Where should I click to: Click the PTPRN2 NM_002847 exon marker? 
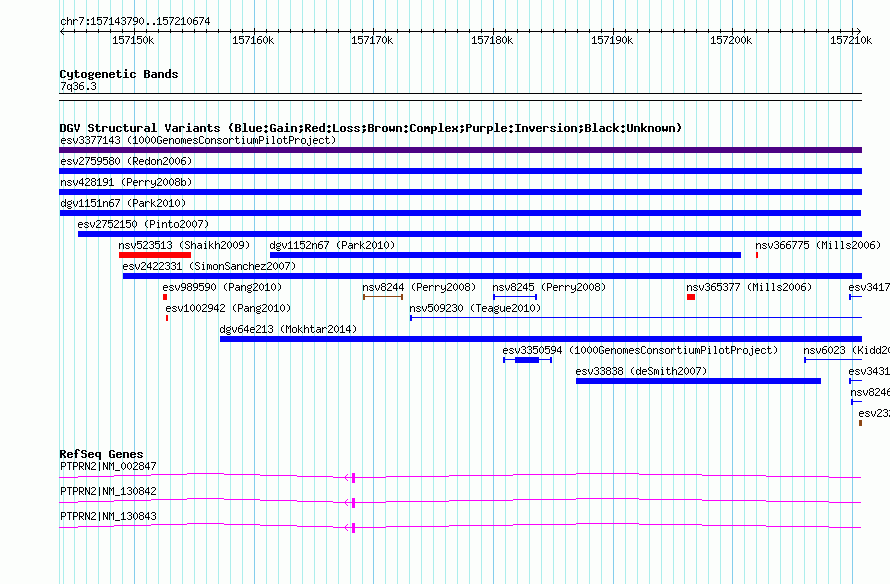tap(353, 478)
